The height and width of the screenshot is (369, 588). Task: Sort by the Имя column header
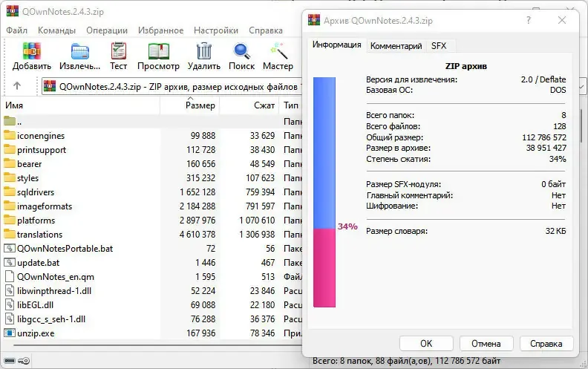(x=82, y=105)
